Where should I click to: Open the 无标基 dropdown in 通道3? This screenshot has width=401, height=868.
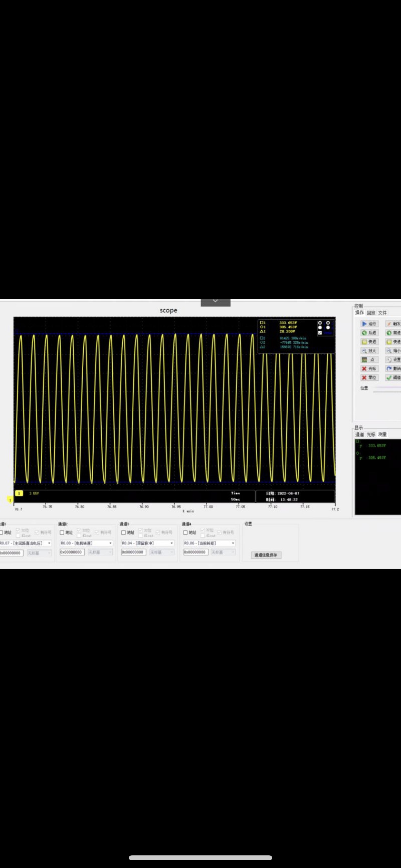click(x=162, y=552)
